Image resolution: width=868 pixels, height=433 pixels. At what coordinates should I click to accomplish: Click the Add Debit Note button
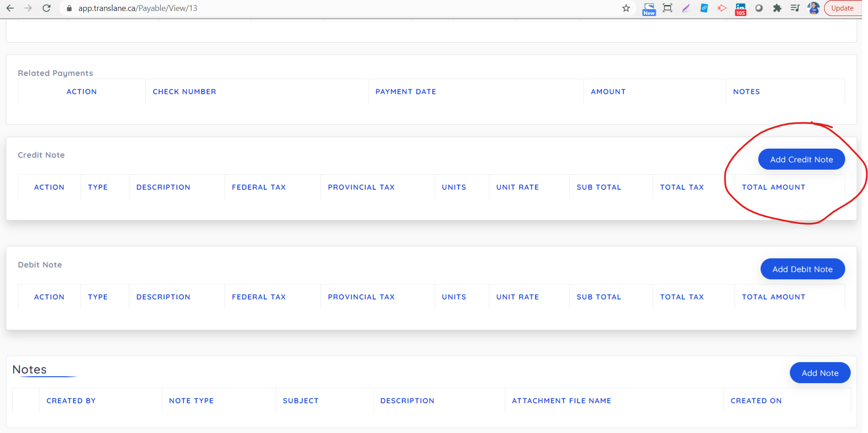tap(802, 269)
